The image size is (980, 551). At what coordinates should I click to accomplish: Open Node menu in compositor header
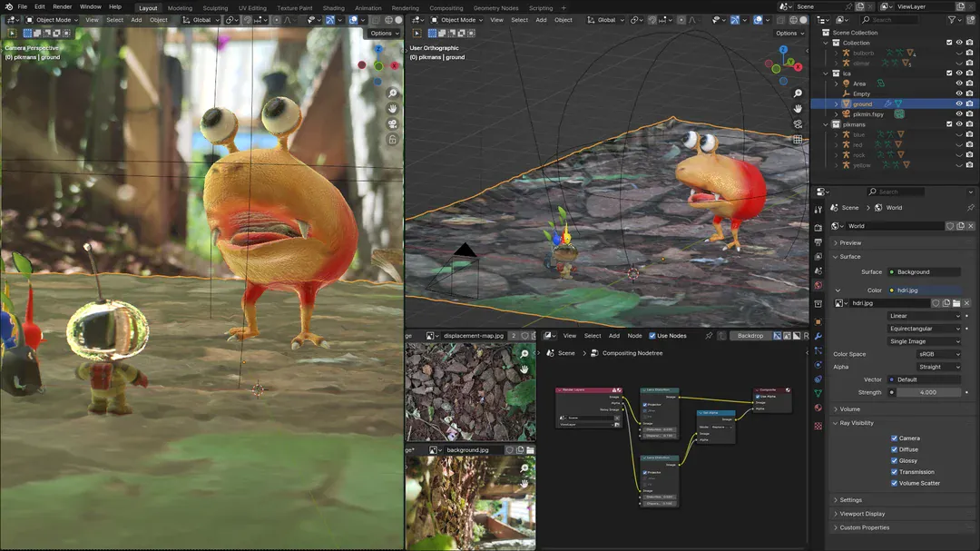634,336
